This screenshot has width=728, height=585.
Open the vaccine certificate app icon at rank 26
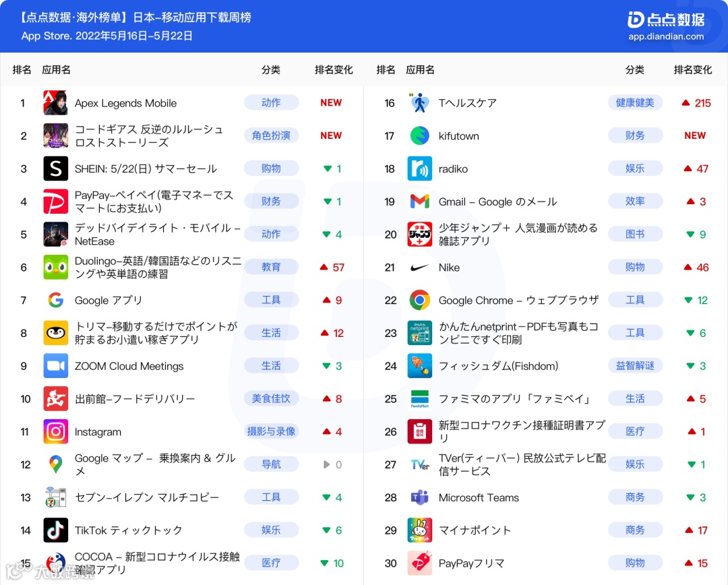420,432
